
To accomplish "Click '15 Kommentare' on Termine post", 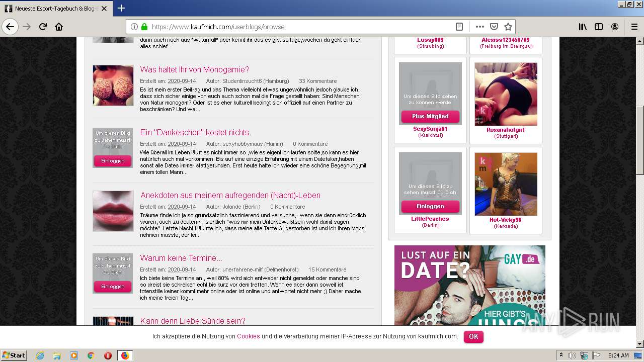I will pyautogui.click(x=327, y=269).
